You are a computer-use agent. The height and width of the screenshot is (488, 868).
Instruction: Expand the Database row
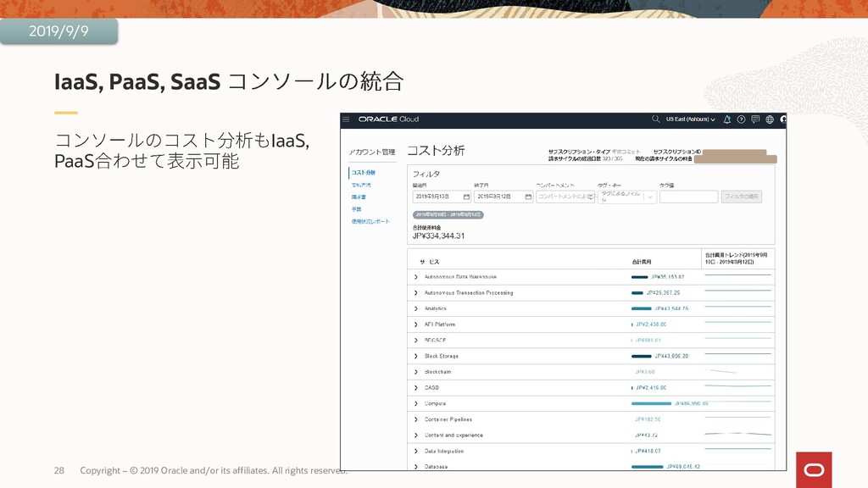(415, 467)
